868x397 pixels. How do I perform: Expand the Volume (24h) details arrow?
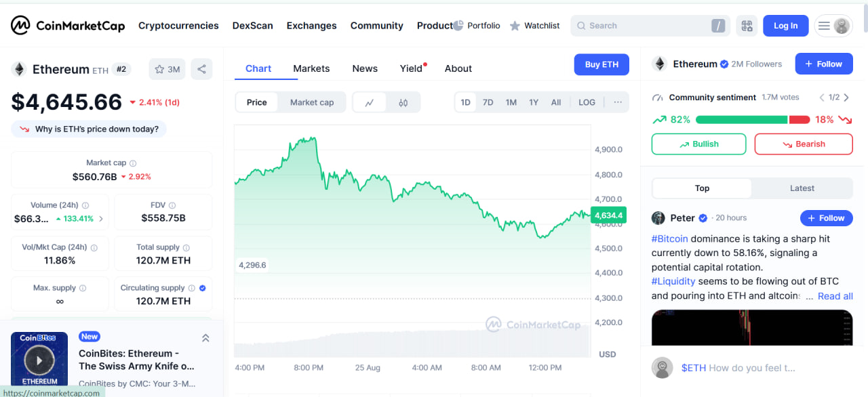click(x=101, y=219)
